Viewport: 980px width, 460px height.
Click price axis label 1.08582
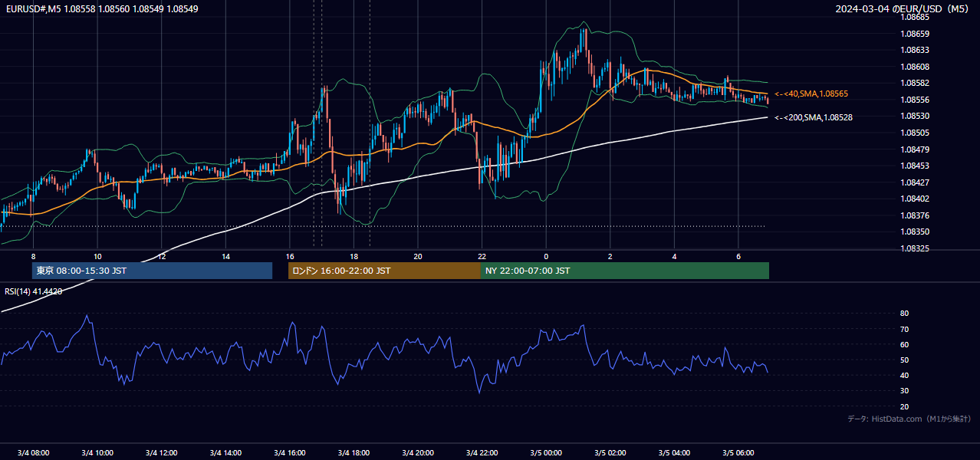click(x=915, y=83)
